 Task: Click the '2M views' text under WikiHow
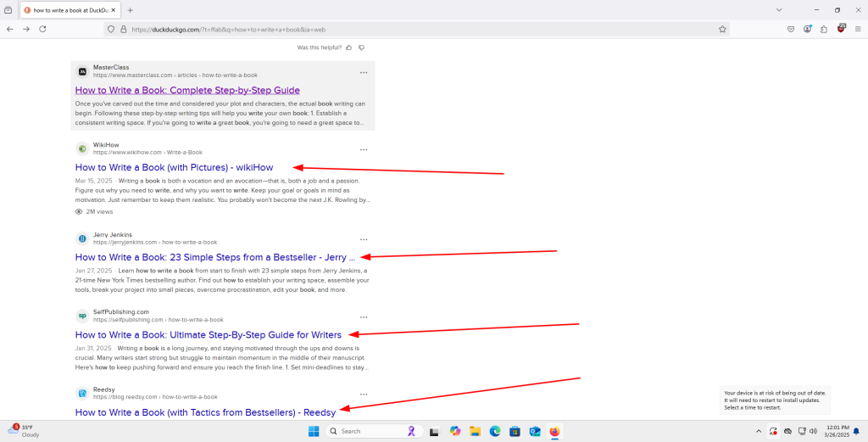(99, 211)
